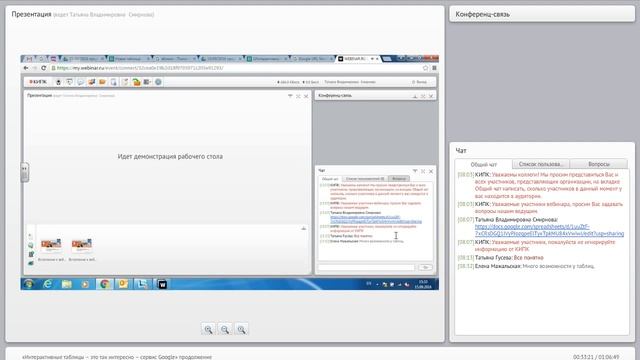640x360 pixels.
Task: Click Chrome icon in shared taskbar
Action: (x=104, y=284)
